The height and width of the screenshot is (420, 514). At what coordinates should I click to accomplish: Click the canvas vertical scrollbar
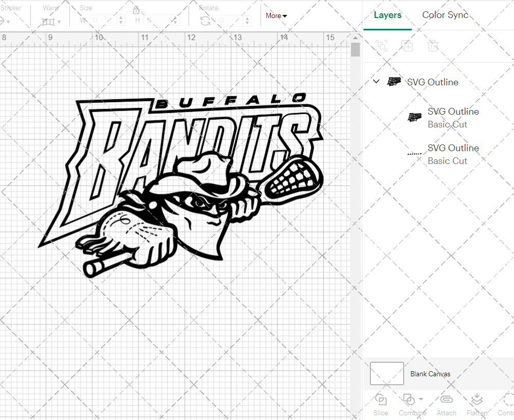[x=355, y=49]
